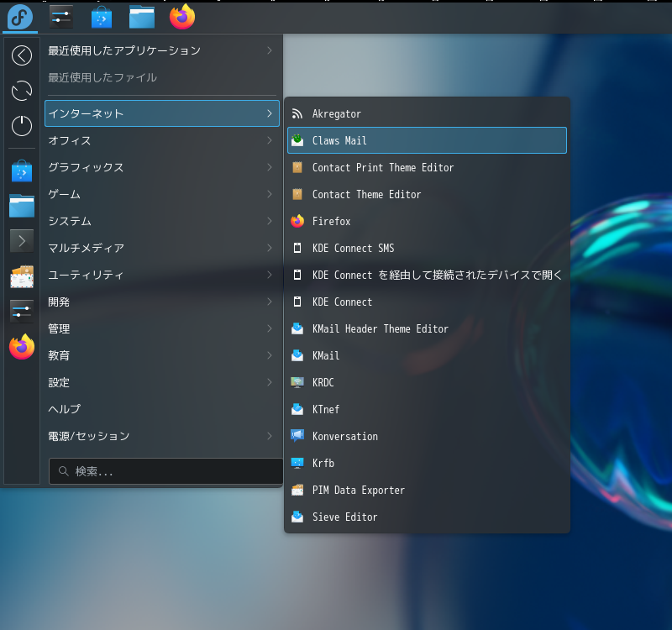This screenshot has width=672, height=630.
Task: Select 最近使用したファイル entry
Action: pyautogui.click(x=162, y=77)
